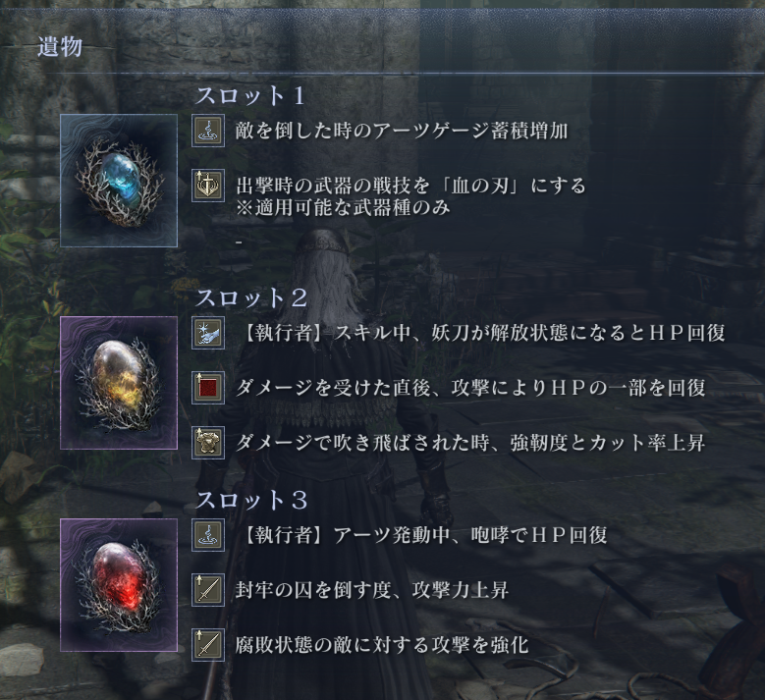Click the 妖刀 skill HP recovery icon

pos(208,333)
